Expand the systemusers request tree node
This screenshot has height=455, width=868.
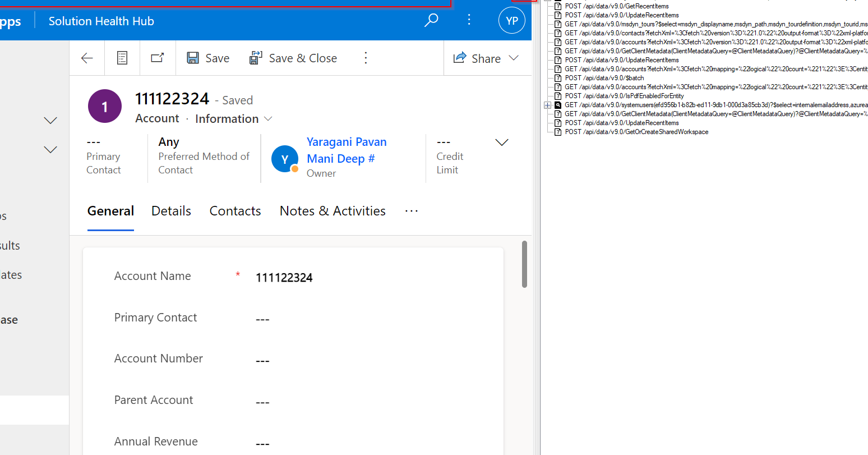548,105
